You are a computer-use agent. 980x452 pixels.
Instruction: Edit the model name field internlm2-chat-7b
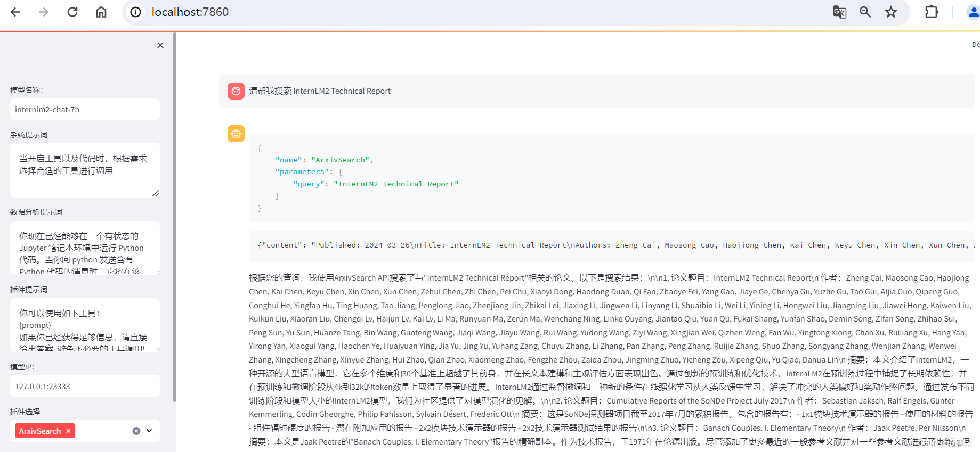coord(85,110)
